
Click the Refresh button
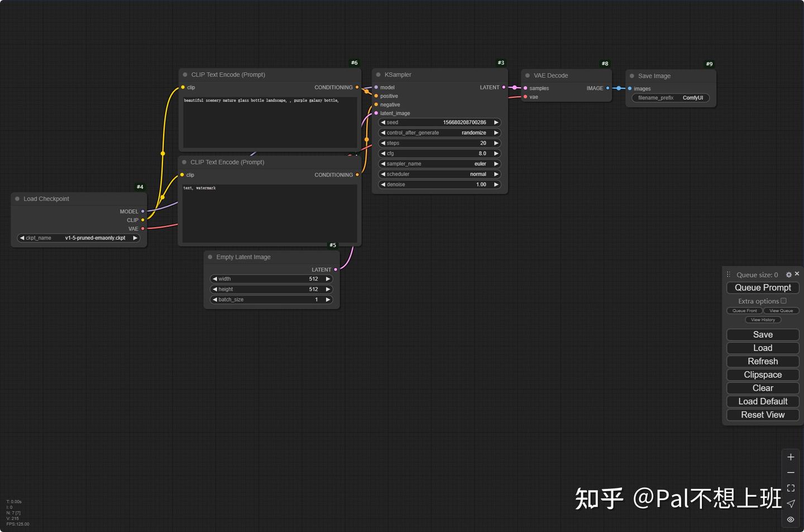tap(763, 361)
